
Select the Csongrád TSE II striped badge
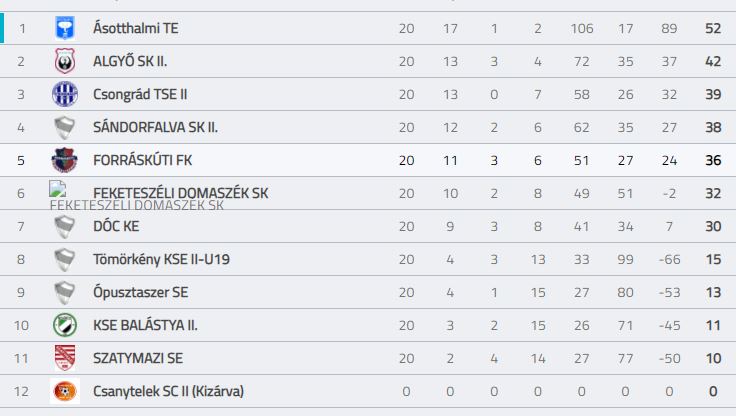tap(65, 94)
